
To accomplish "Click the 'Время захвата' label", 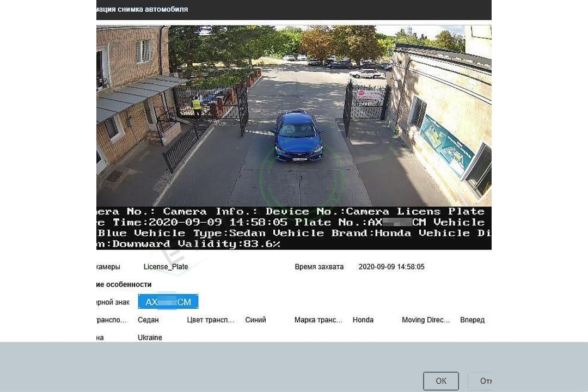I will [319, 267].
